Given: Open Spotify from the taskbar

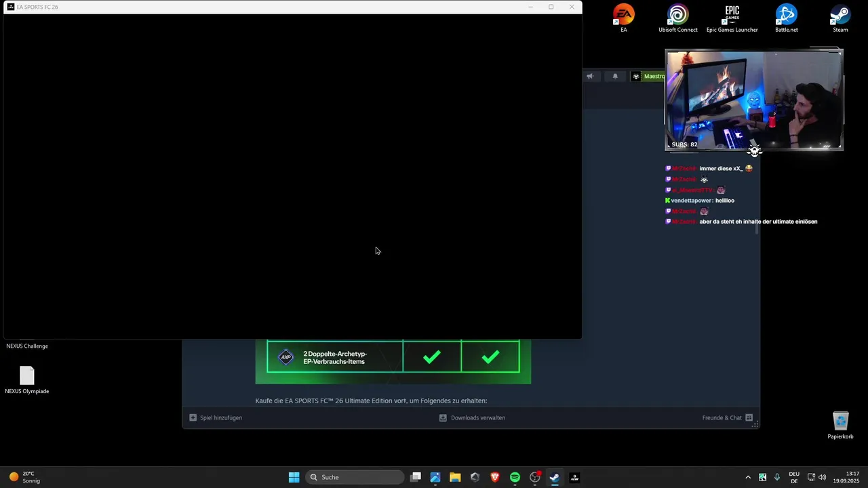Looking at the screenshot, I should click(515, 477).
